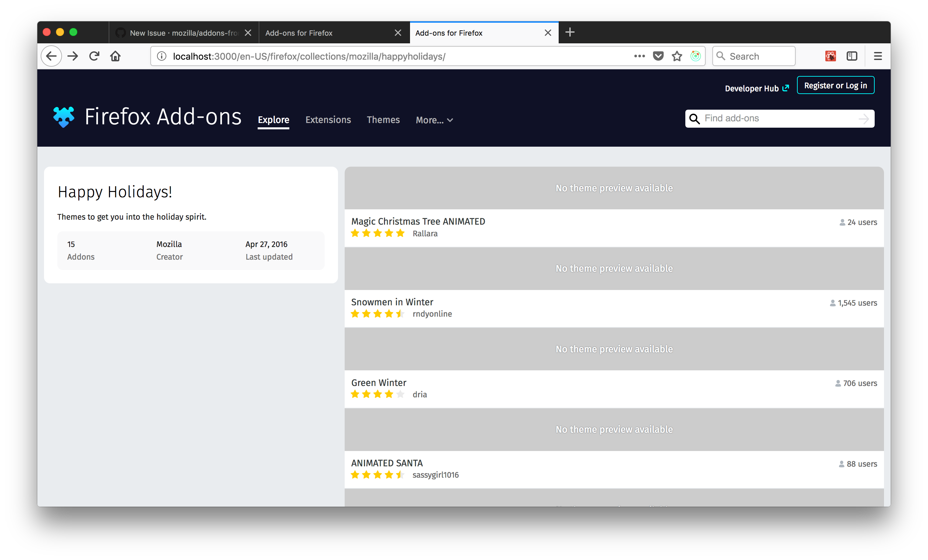Open the Firefox hamburger menu
928x560 pixels.
click(x=878, y=56)
